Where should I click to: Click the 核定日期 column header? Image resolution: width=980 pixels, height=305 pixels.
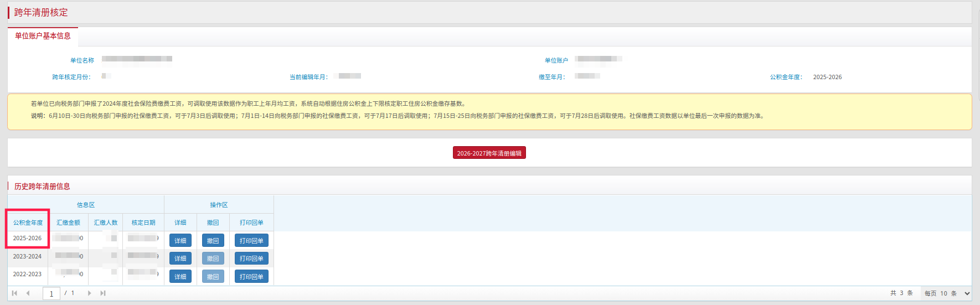pos(143,223)
